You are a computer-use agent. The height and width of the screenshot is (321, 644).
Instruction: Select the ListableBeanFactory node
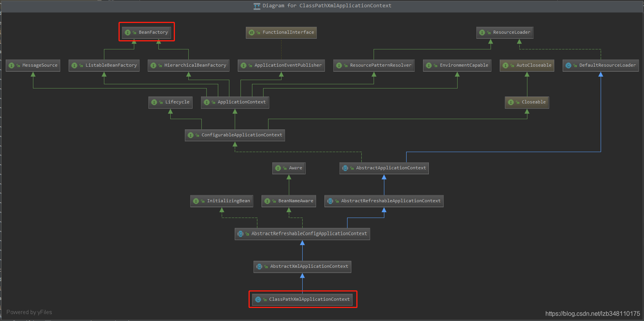click(104, 66)
